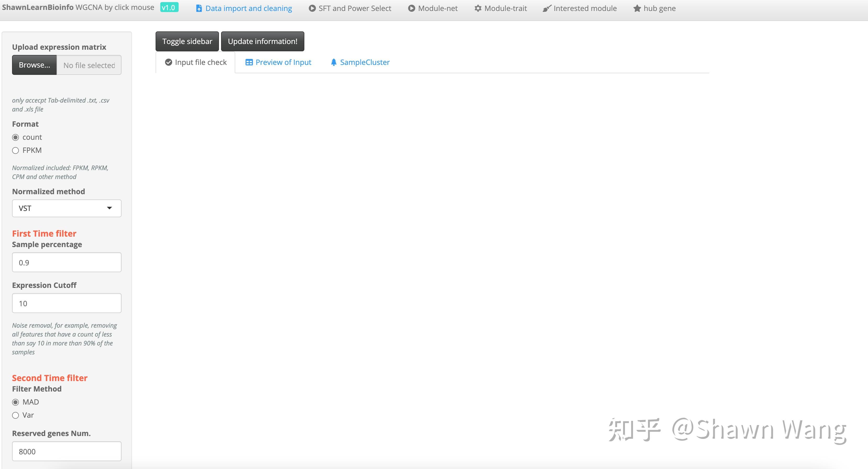Click the star icon next to hub gene
The width and height of the screenshot is (868, 469).
click(637, 8)
